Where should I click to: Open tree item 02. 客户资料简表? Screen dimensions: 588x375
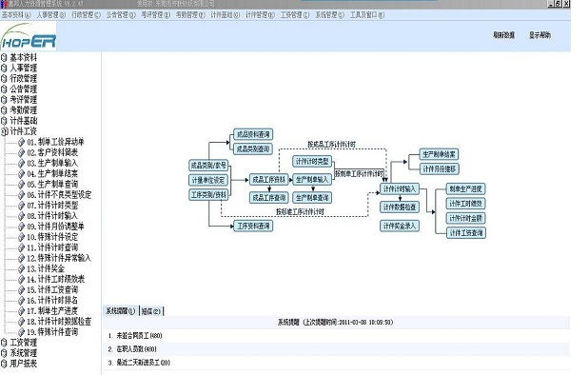tap(52, 152)
